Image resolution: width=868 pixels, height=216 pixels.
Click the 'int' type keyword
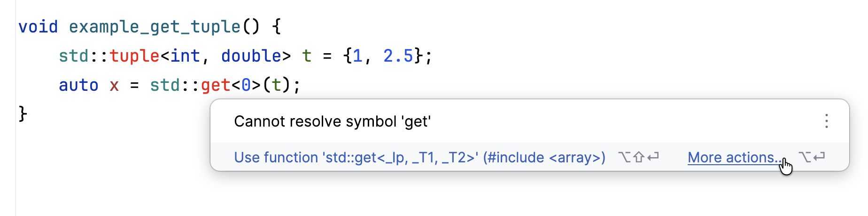[x=185, y=56]
